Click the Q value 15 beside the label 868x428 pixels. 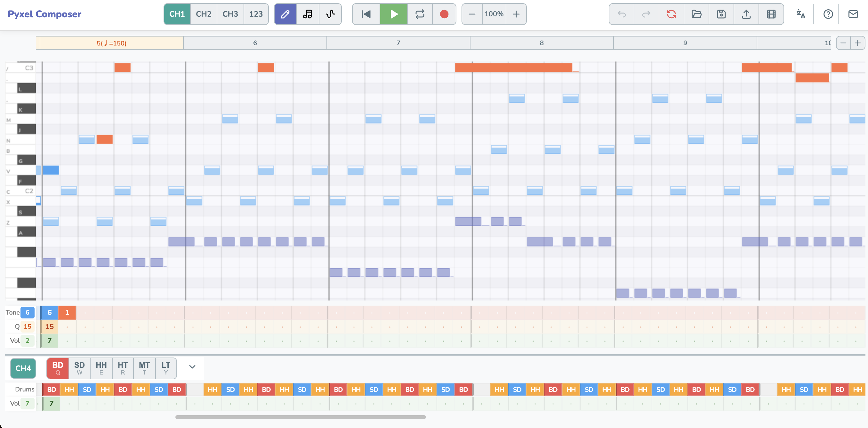tap(28, 326)
